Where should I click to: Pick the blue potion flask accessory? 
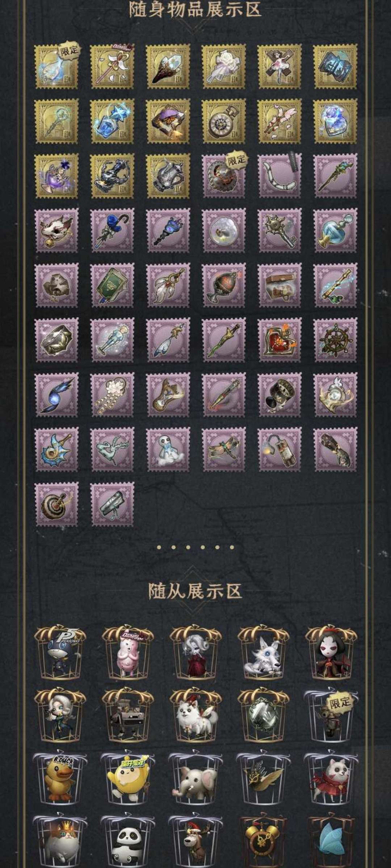tap(335, 231)
